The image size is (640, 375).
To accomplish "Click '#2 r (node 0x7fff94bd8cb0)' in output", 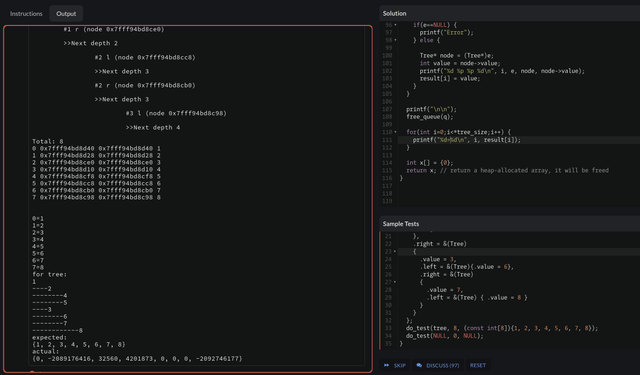I will point(145,85).
